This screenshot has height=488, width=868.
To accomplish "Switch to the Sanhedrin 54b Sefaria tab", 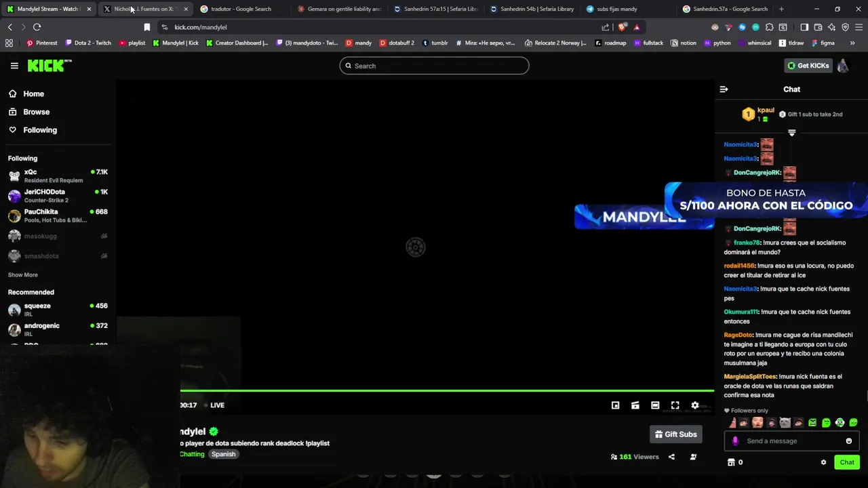I will pos(532,9).
